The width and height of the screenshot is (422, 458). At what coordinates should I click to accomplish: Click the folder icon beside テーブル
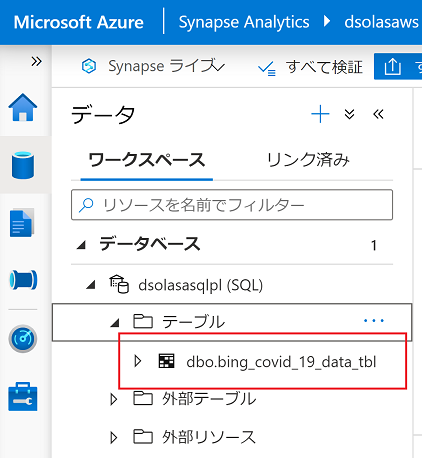coord(143,321)
